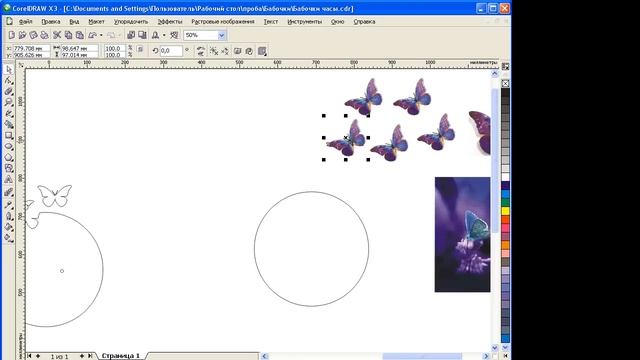640x360 pixels.
Task: Select the Basic Shapes tool
Action: (9, 168)
